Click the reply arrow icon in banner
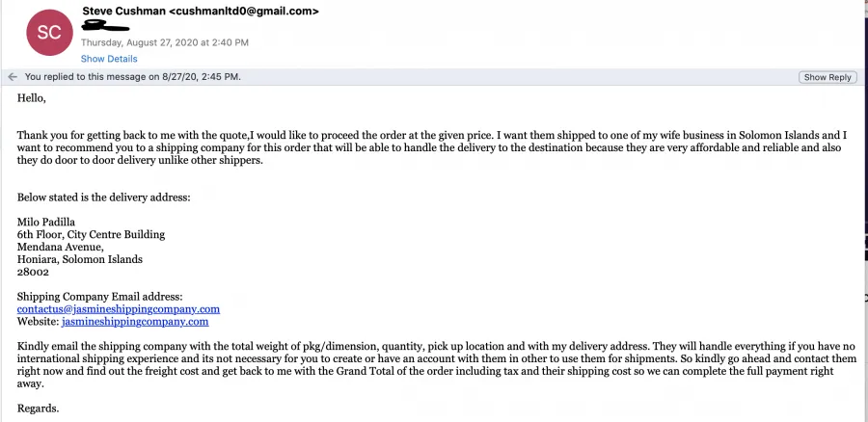Viewport: 868px width, 422px height. 13,77
